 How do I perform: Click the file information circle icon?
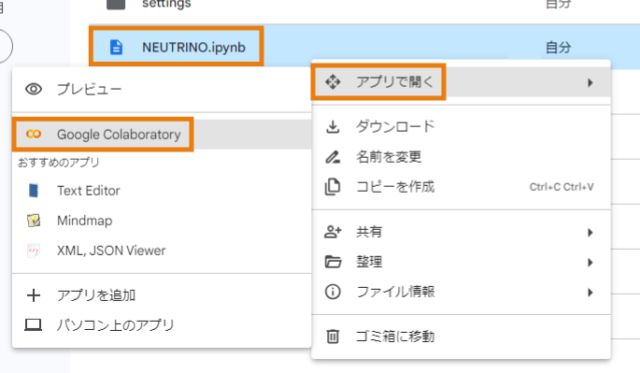coord(333,292)
